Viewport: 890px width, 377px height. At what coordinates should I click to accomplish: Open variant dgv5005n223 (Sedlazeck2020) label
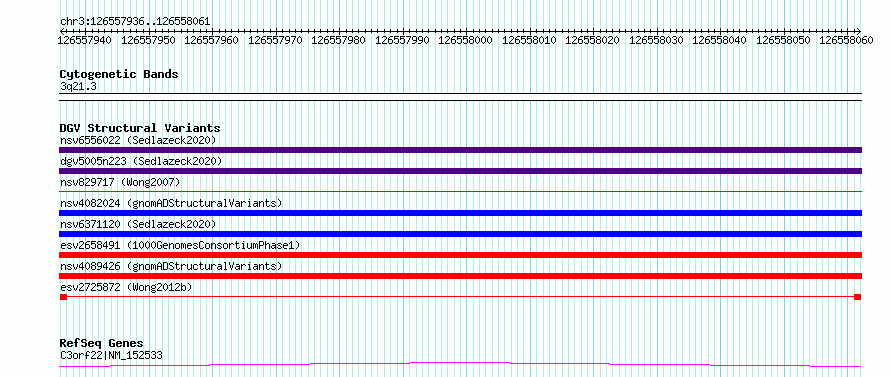(x=141, y=161)
